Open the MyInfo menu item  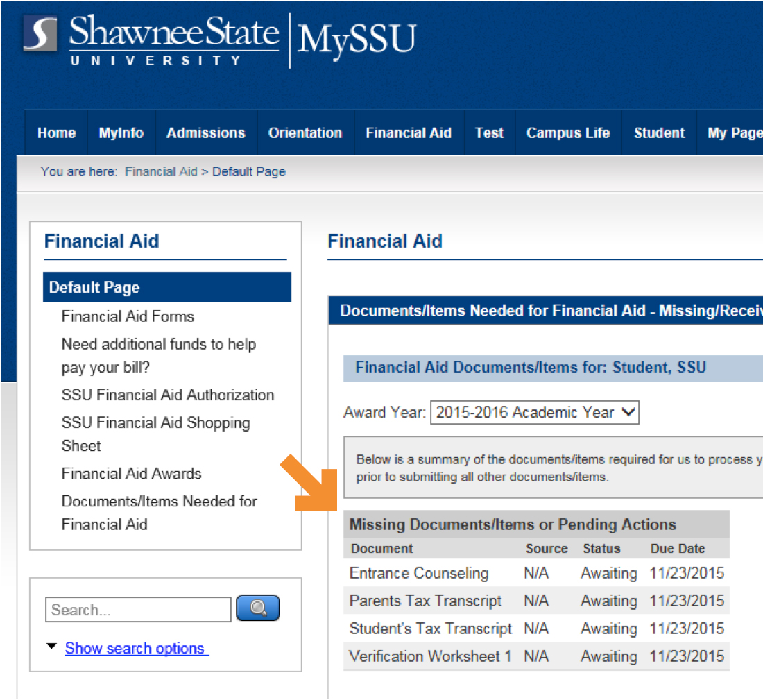click(121, 133)
